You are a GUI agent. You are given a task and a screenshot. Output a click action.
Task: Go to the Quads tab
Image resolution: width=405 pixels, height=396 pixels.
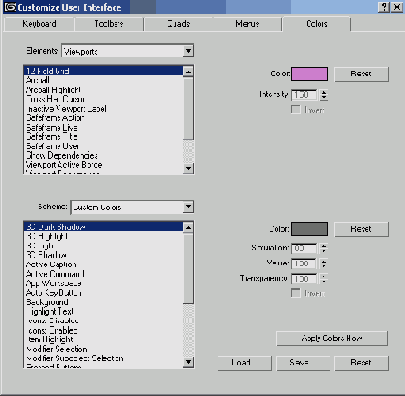pyautogui.click(x=179, y=24)
